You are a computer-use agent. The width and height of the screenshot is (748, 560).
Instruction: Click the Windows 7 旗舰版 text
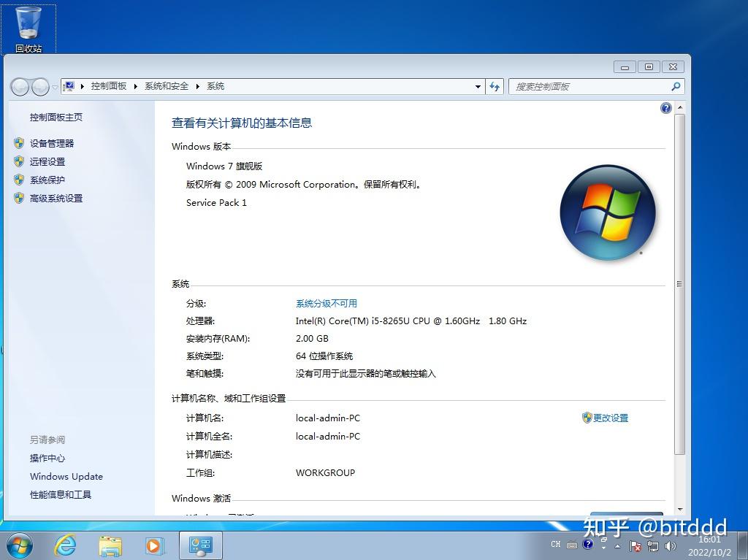coord(224,166)
